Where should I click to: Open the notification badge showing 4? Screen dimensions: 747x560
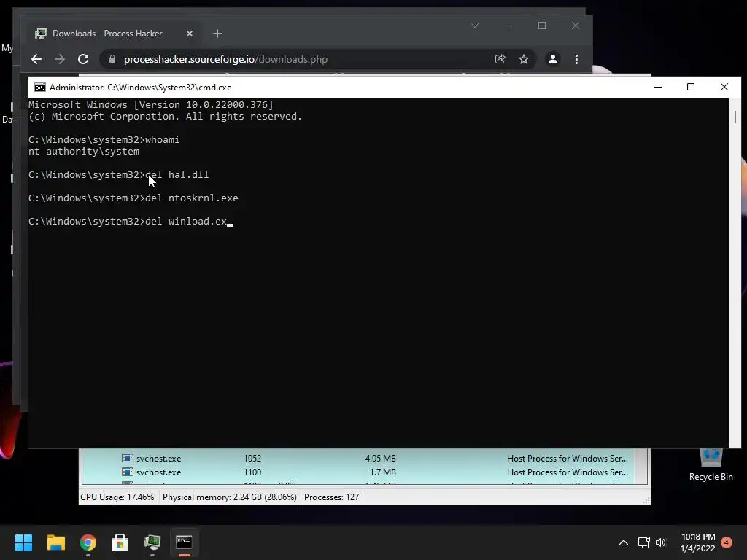point(727,542)
